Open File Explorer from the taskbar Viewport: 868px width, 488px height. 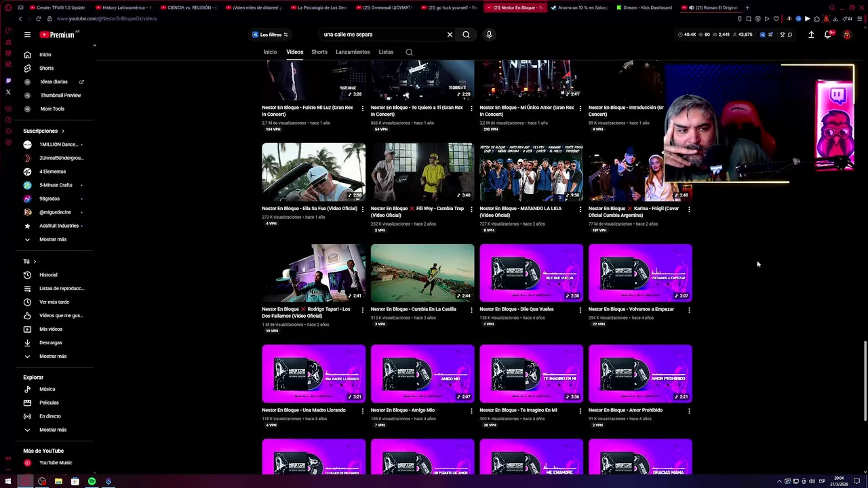(58, 481)
